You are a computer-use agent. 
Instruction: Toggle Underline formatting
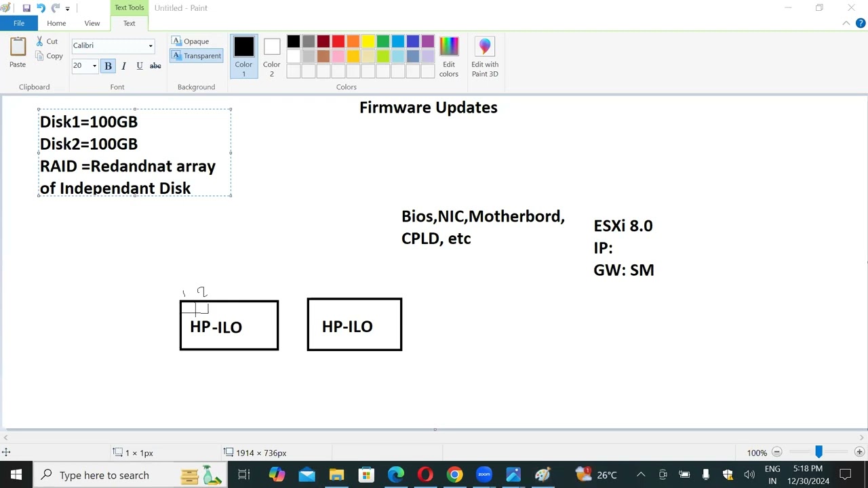click(140, 66)
